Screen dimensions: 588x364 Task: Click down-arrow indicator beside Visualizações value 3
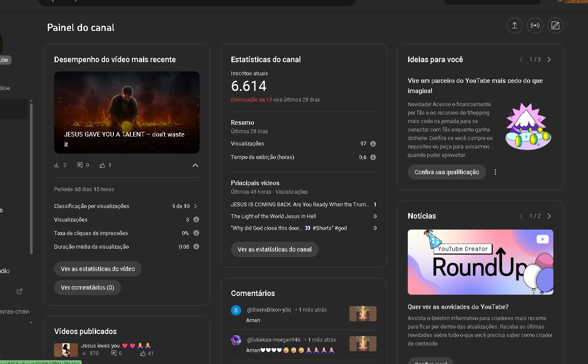(196, 219)
